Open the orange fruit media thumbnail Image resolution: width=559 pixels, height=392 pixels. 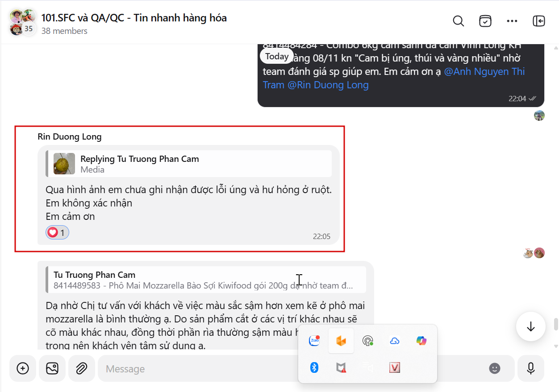click(64, 164)
